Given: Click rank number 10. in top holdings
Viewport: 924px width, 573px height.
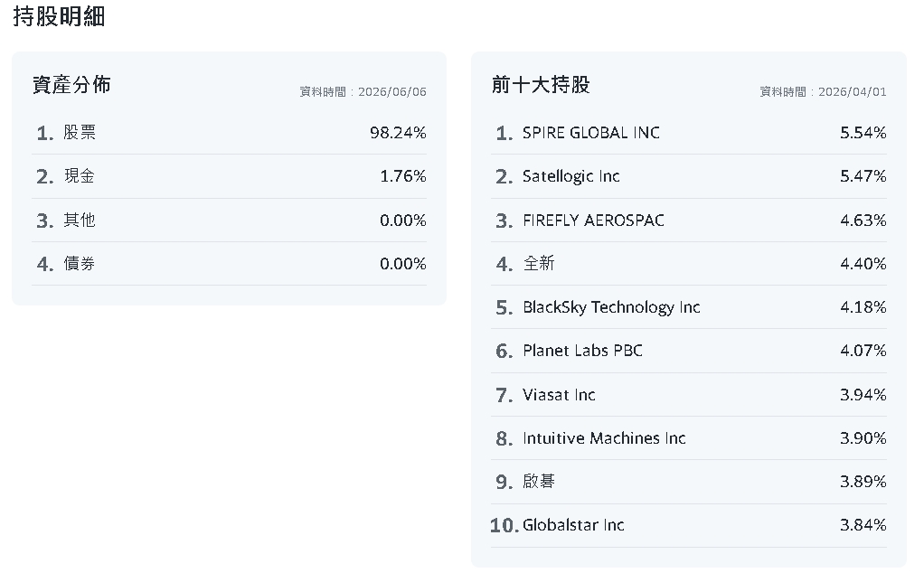Looking at the screenshot, I should tap(504, 525).
